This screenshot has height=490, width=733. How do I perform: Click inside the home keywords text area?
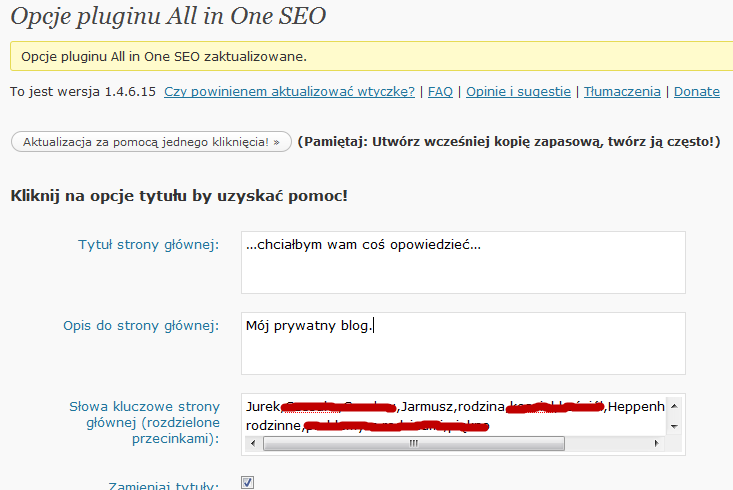point(452,415)
